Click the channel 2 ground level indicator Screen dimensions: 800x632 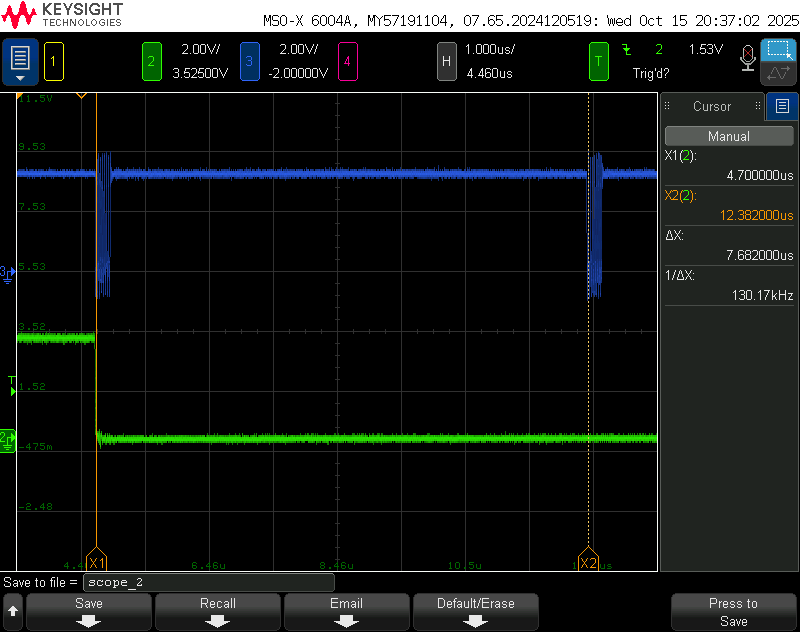pyautogui.click(x=7, y=441)
